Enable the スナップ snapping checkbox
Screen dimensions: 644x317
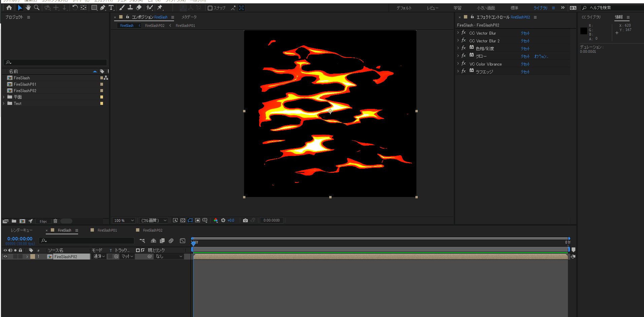point(210,8)
